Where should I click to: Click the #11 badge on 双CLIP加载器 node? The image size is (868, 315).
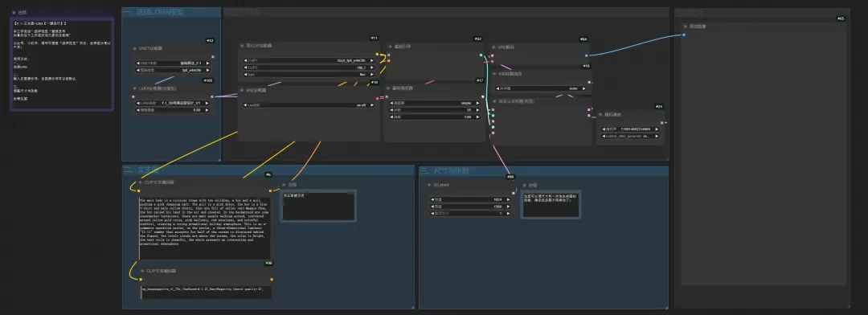click(375, 39)
